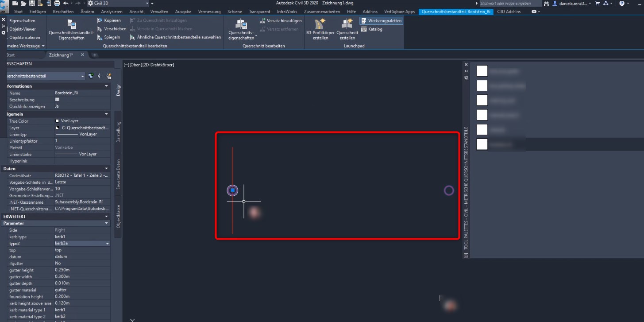
Task: Select the gutter width value field
Action: 82,277
